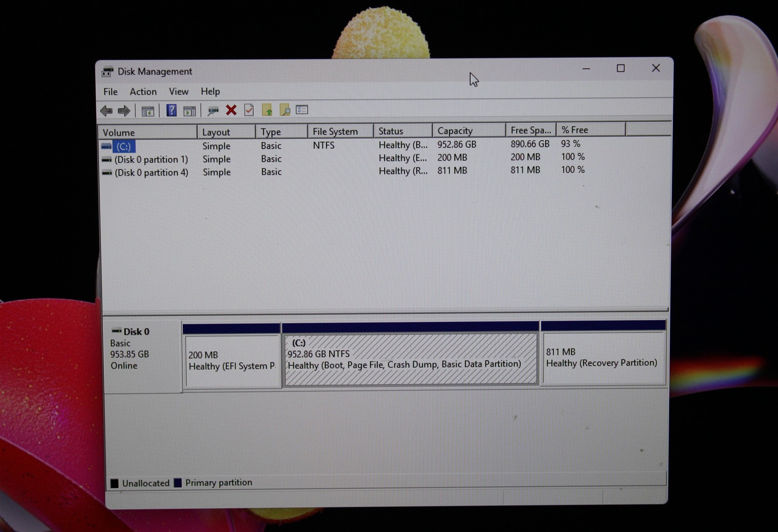Click the Back arrow toolbar icon
Screen dimensions: 778x532
point(106,111)
